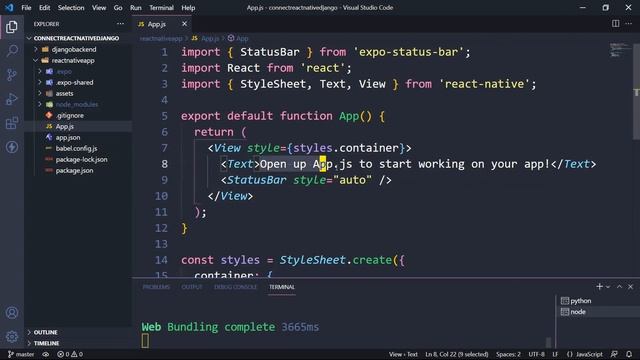Switch to the PROBLEMS panel tab
The width and height of the screenshot is (640, 360).
[x=156, y=287]
